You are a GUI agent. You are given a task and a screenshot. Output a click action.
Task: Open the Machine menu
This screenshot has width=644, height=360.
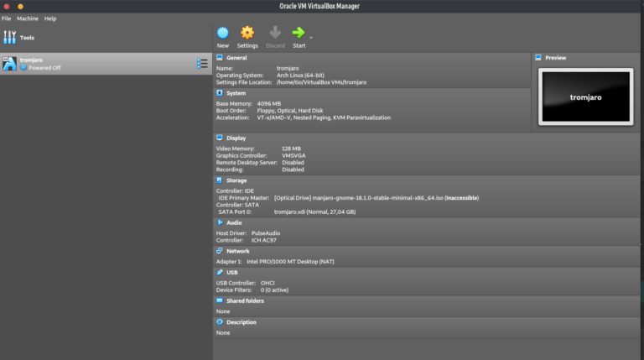[28, 18]
